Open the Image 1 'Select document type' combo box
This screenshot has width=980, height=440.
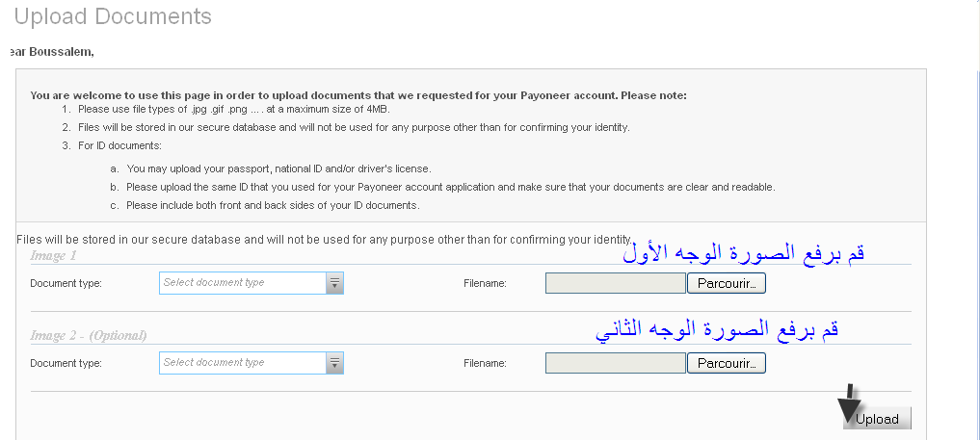click(243, 283)
